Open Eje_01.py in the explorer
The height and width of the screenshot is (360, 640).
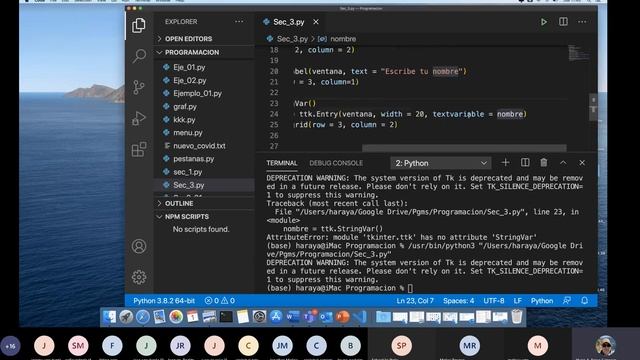pyautogui.click(x=204, y=67)
